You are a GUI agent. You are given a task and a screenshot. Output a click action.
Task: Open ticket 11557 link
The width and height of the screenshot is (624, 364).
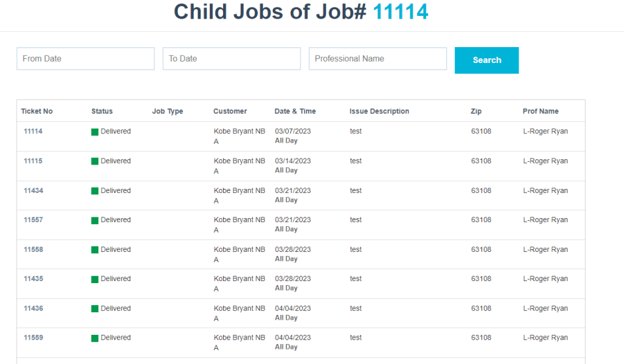(33, 220)
